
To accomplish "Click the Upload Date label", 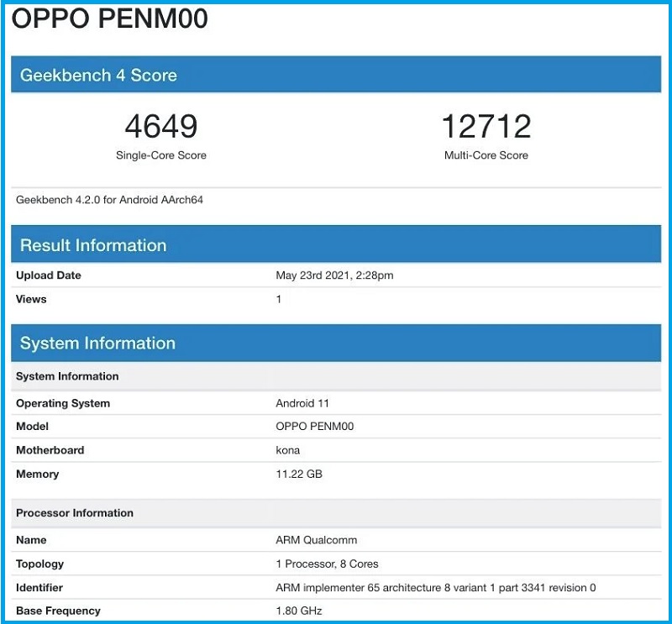I will coord(48,275).
